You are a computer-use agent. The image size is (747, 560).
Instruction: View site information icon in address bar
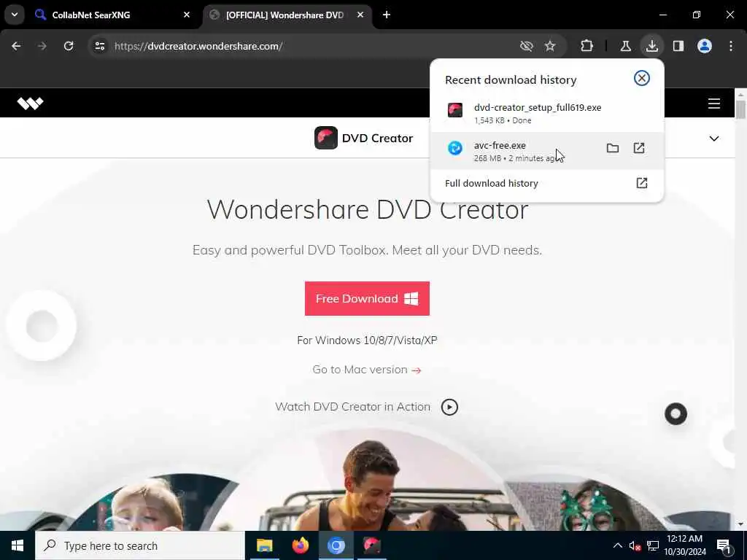coord(99,46)
